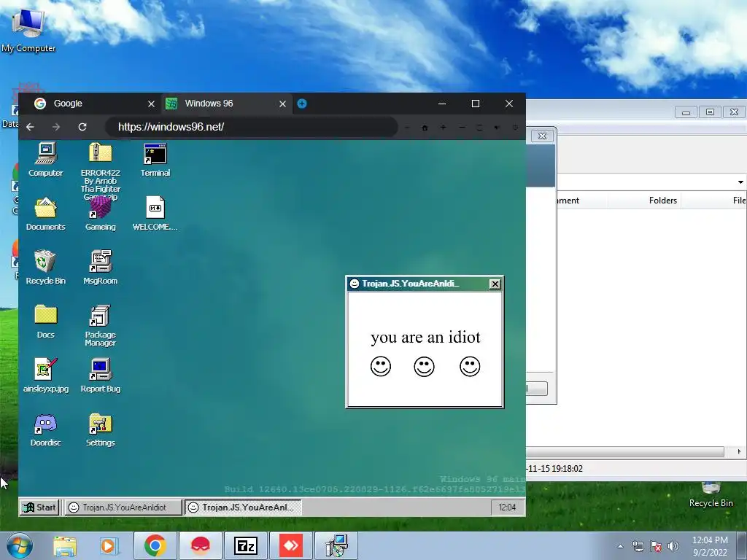Close the small dialog behind the browser

[542, 136]
